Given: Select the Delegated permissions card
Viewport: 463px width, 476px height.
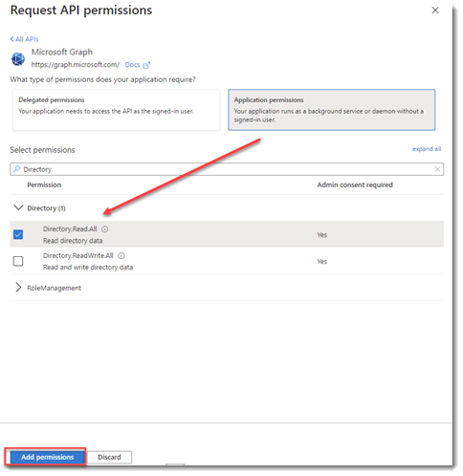Looking at the screenshot, I should [x=116, y=110].
